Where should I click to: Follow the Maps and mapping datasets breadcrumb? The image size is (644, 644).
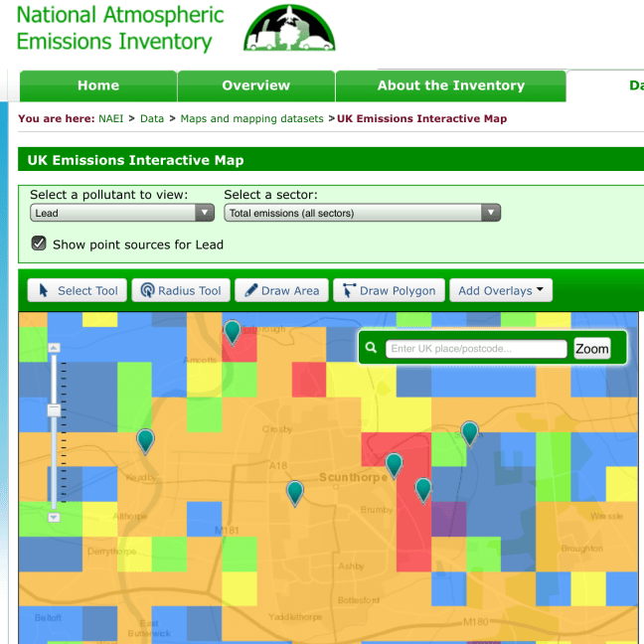point(251,118)
